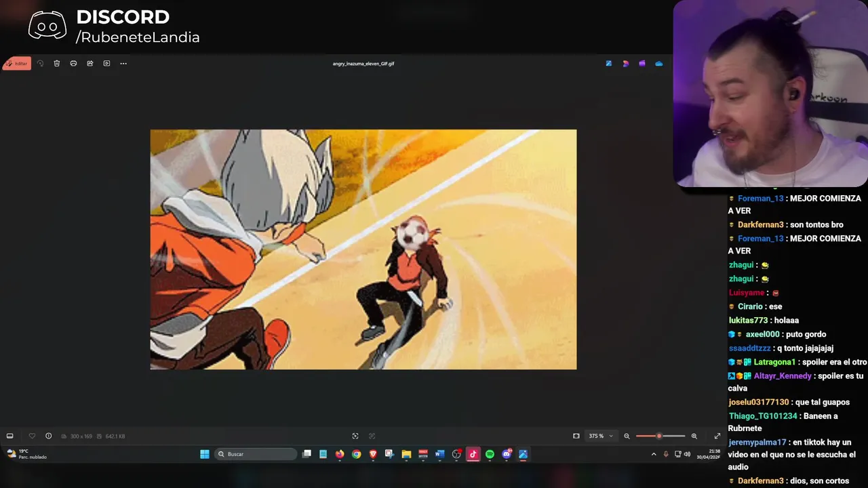The height and width of the screenshot is (488, 868).
Task: Open the blue Designer app icon at top right
Action: (x=609, y=64)
